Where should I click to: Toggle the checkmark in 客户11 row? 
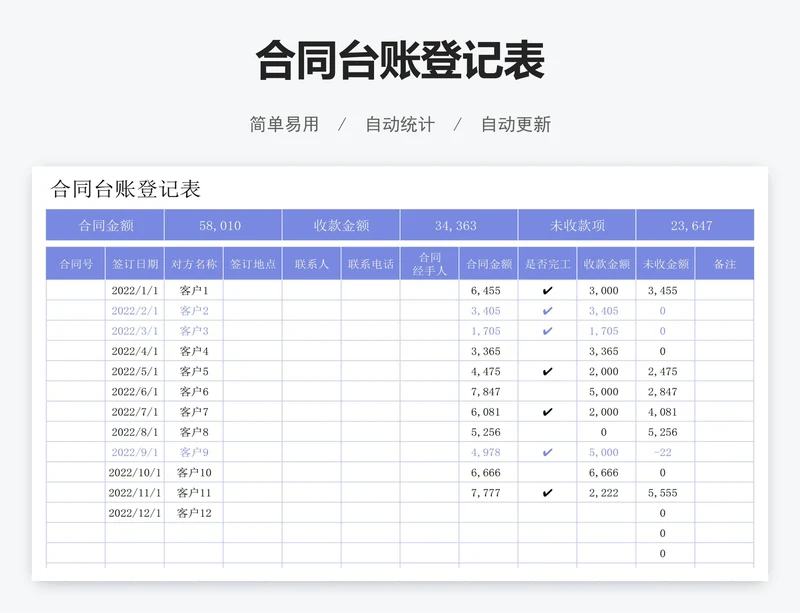(547, 493)
